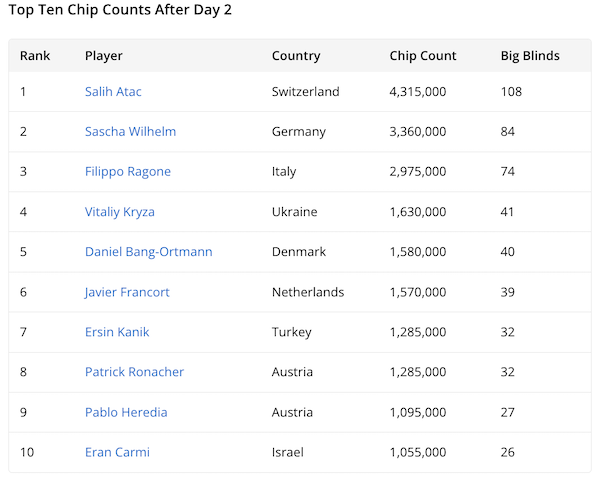Screen dimensions: 600x483
Task: Click the Israel country cell
Action: pos(287,452)
